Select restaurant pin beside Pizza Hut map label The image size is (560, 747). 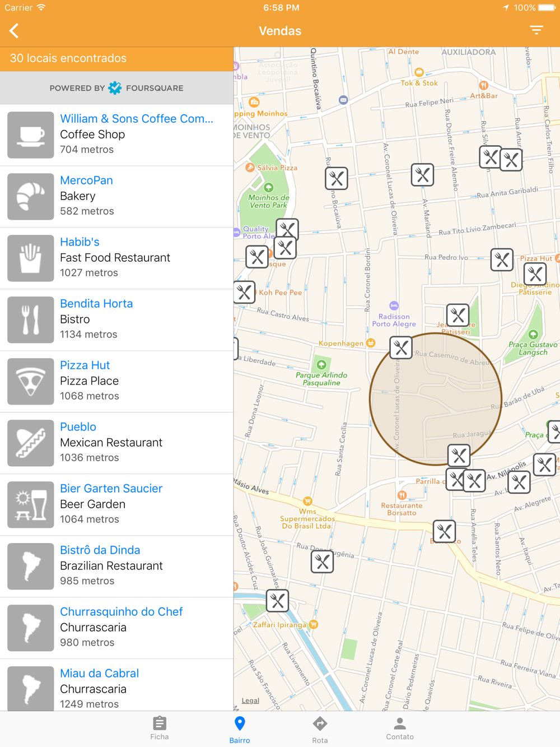click(x=535, y=274)
